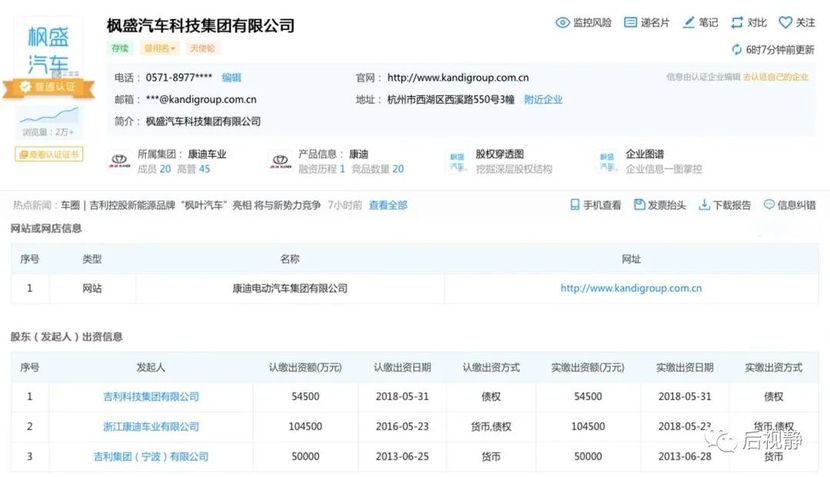Click the 认缴出资日期 column header

coord(402,367)
